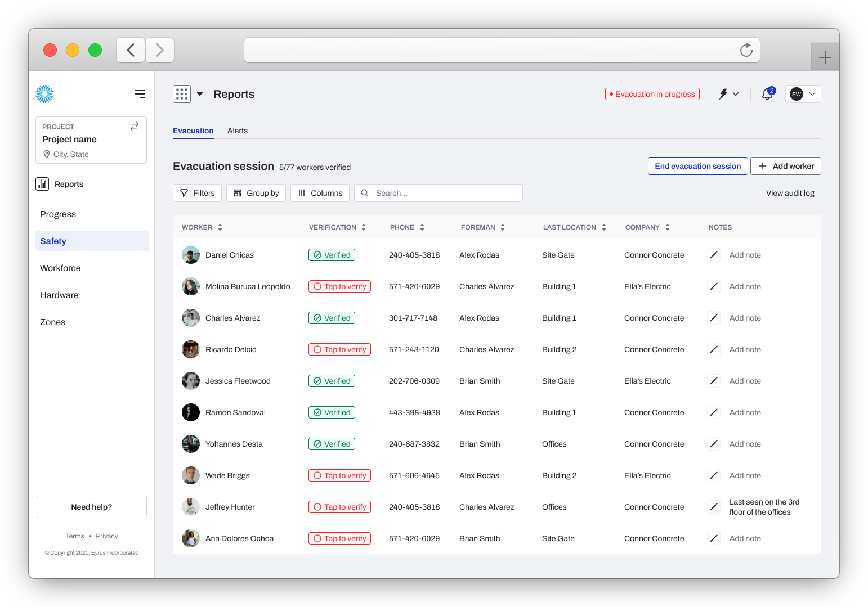This screenshot has height=607, width=868.
Task: Expand the user account chevron
Action: click(812, 94)
